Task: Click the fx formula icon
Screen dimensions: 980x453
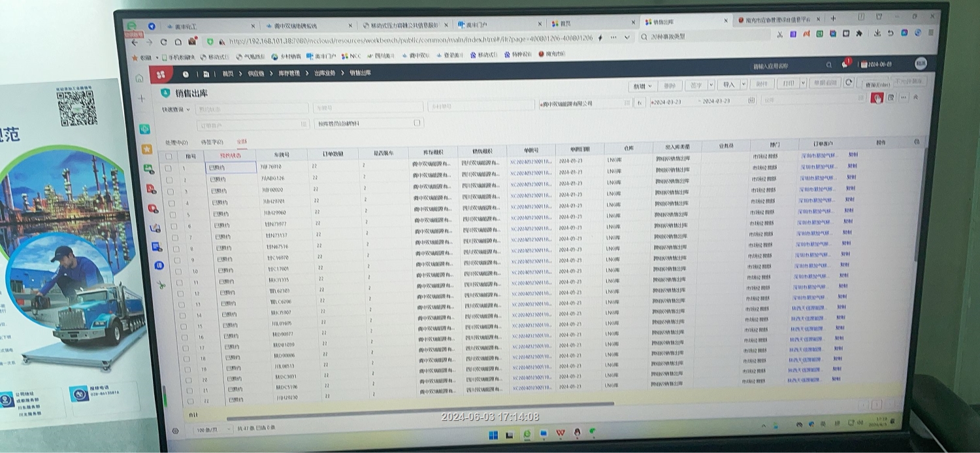Action: (x=640, y=103)
